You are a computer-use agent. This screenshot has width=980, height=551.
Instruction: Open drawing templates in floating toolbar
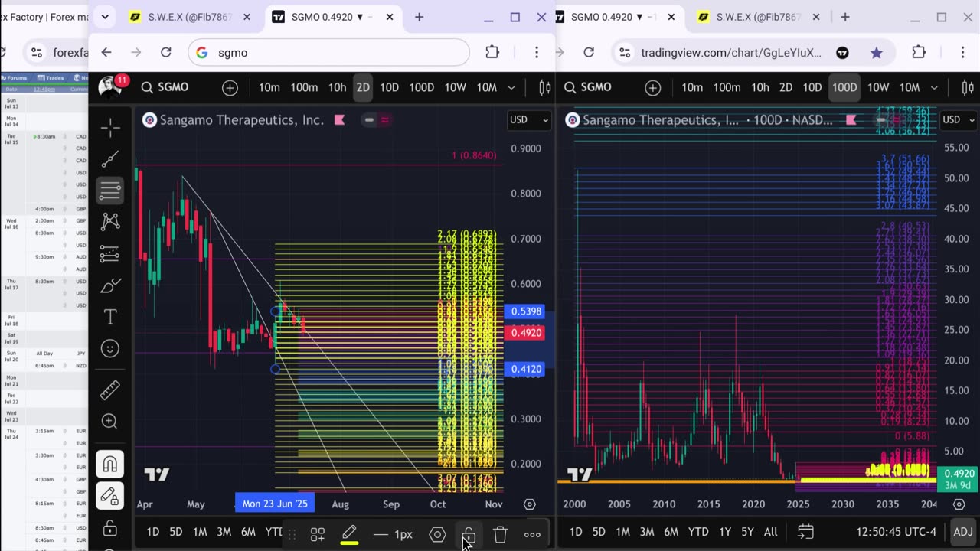pyautogui.click(x=317, y=534)
